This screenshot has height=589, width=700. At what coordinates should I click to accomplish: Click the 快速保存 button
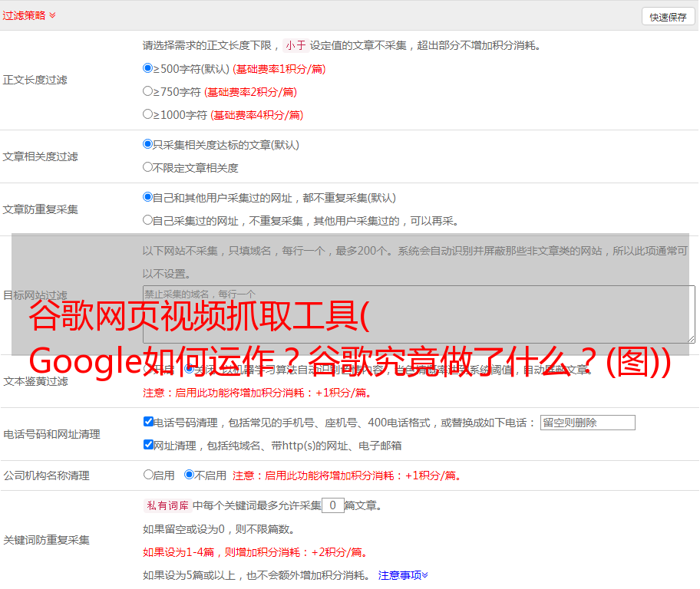tap(669, 17)
